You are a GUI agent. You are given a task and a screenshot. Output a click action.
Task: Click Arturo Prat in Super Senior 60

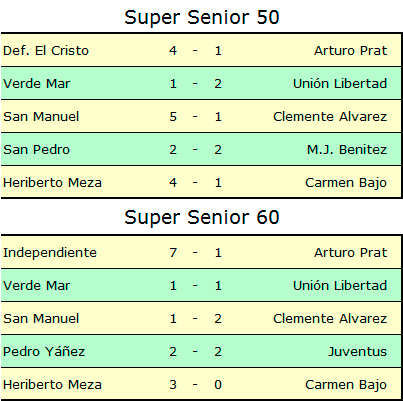(350, 253)
